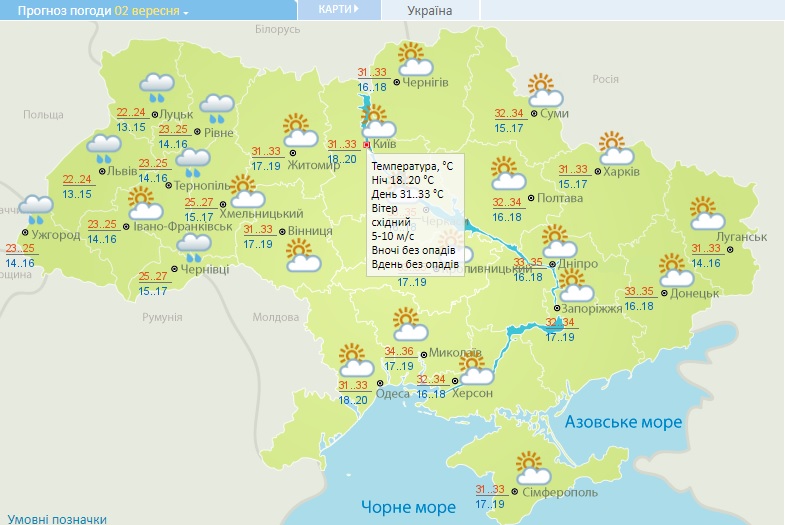Image resolution: width=785 pixels, height=525 pixels.
Task: Open the Умовні позначки legend link
Action: tap(57, 519)
